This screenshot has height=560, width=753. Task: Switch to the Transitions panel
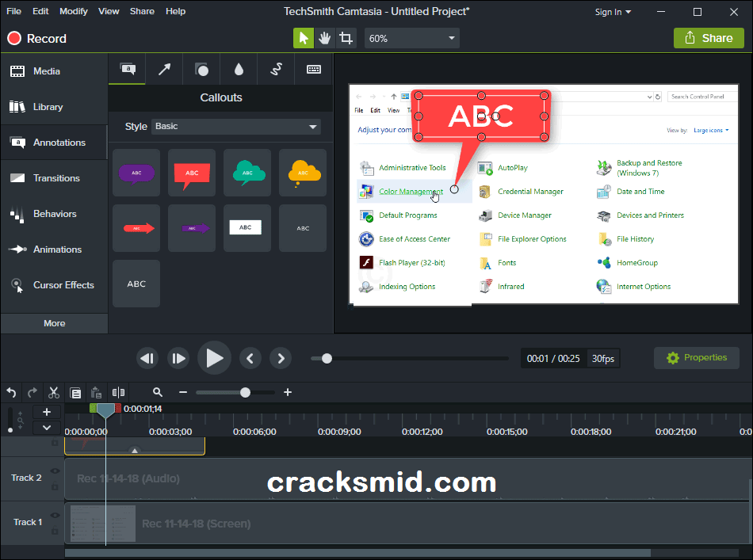tap(54, 178)
